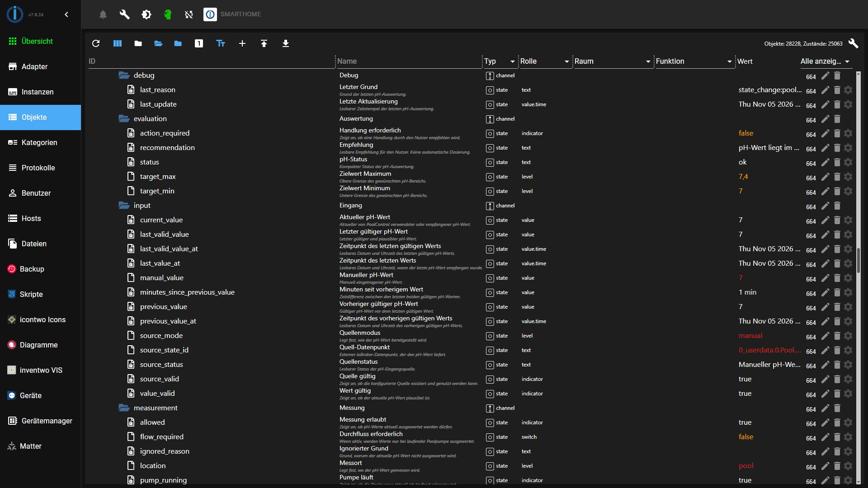Image resolution: width=868 pixels, height=488 pixels.
Task: Download objects as JSON icon
Action: pyautogui.click(x=286, y=43)
